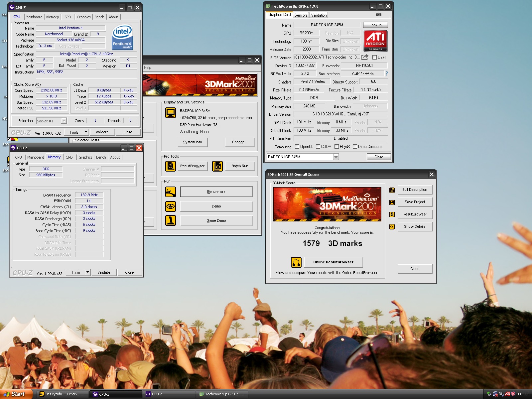This screenshot has width=532, height=399.
Task: Open the Sensors tab in GPU-Z
Action: (301, 15)
